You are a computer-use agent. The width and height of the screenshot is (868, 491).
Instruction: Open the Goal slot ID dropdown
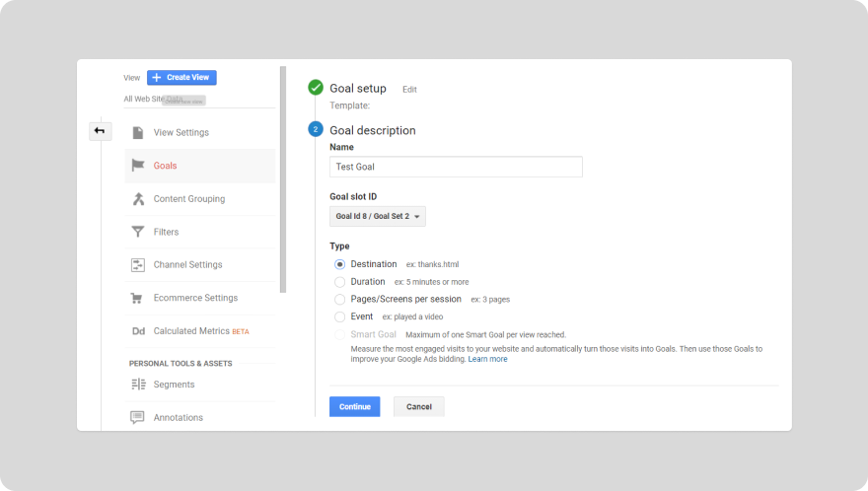point(378,217)
